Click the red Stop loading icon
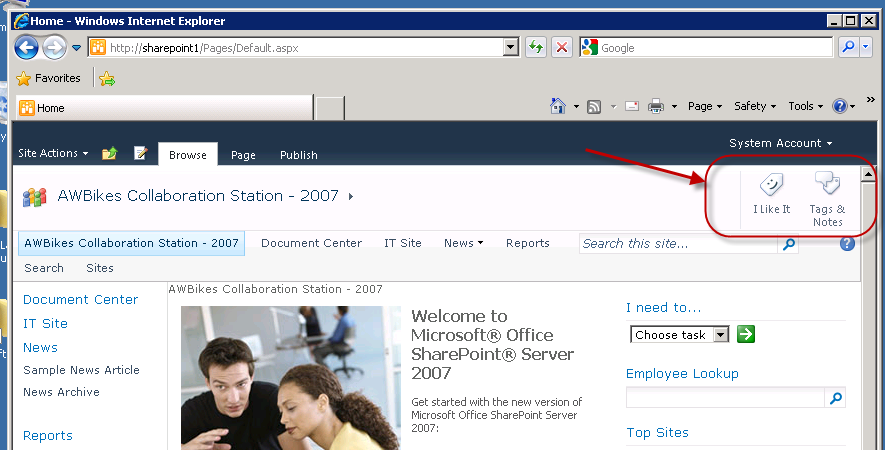Screen dimensions: 885x450 tap(562, 47)
